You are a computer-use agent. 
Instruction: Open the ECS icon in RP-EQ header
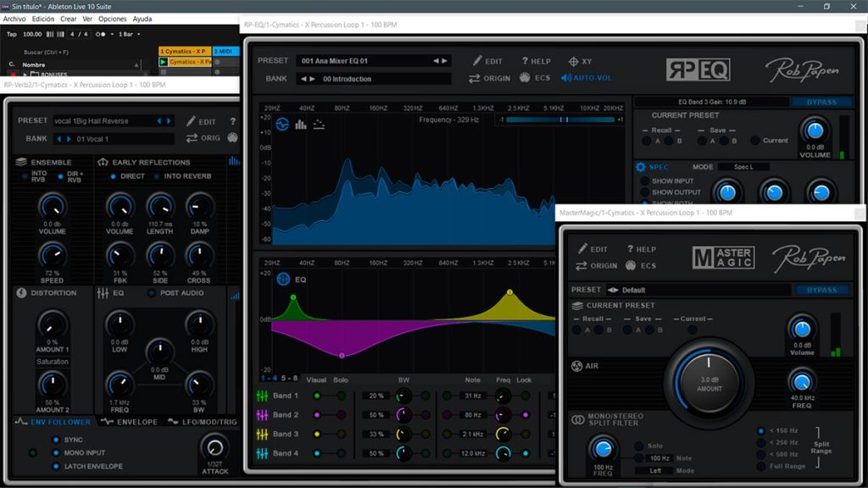coord(525,77)
